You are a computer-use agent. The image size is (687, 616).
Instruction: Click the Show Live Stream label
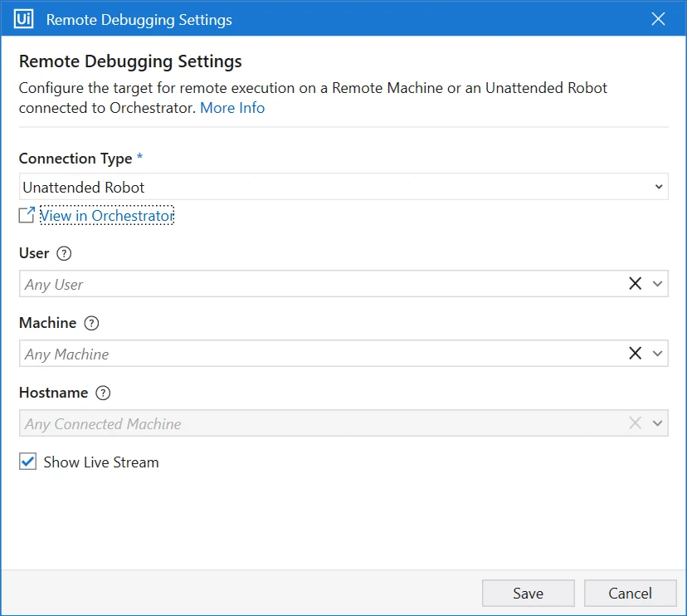(101, 462)
